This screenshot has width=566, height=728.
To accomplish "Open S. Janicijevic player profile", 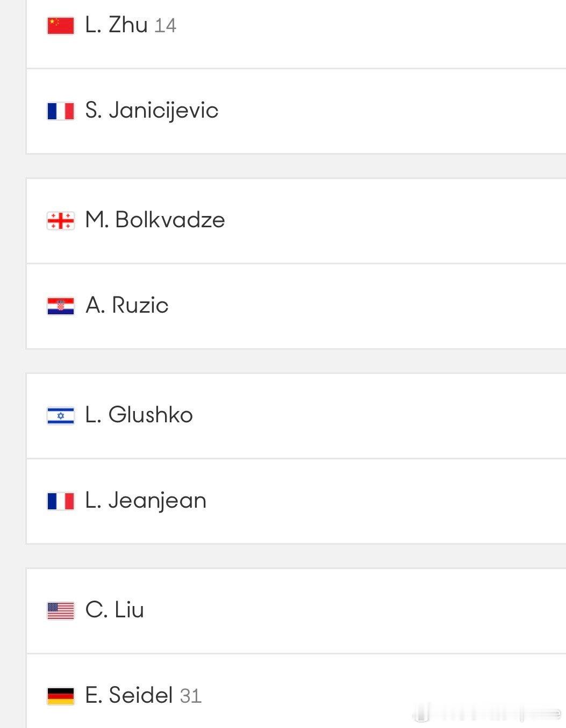I will [152, 111].
